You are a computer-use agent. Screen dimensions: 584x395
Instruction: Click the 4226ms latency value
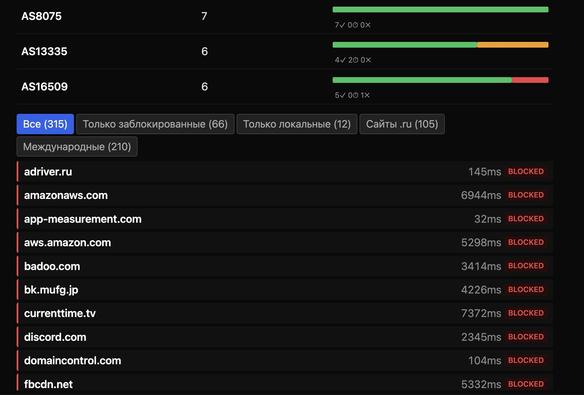click(x=481, y=290)
